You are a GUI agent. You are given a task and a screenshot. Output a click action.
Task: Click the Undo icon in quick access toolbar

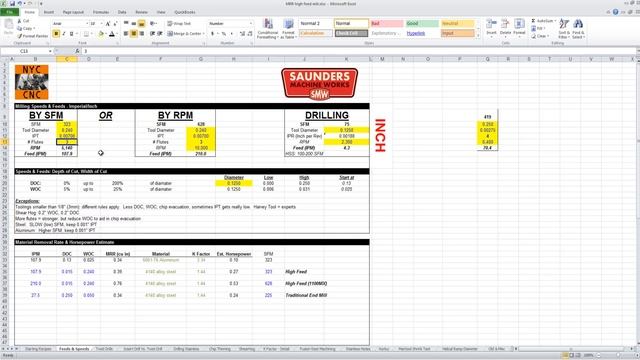coord(20,4)
